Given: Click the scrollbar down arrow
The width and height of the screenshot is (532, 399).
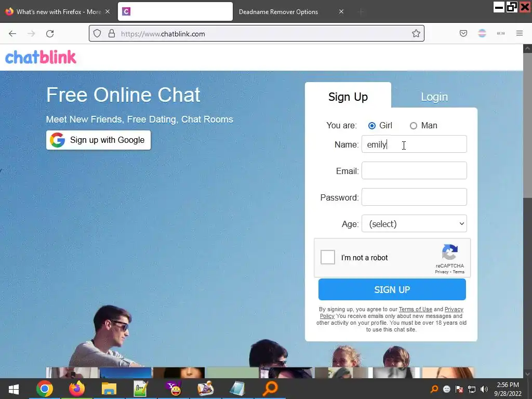Looking at the screenshot, I should (528, 374).
